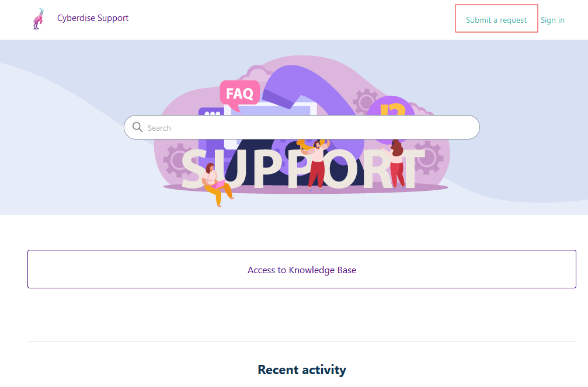This screenshot has width=588, height=387.
Task: Click the small cloud above FAQ bubble
Action: pyautogui.click(x=258, y=73)
